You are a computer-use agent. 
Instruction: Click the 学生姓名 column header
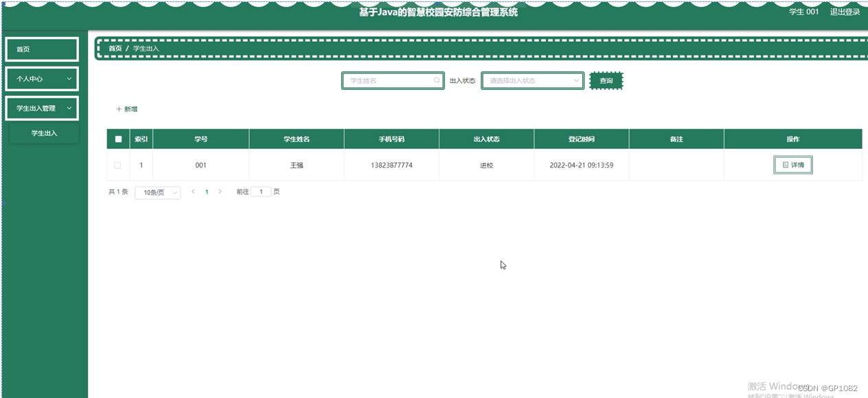297,139
